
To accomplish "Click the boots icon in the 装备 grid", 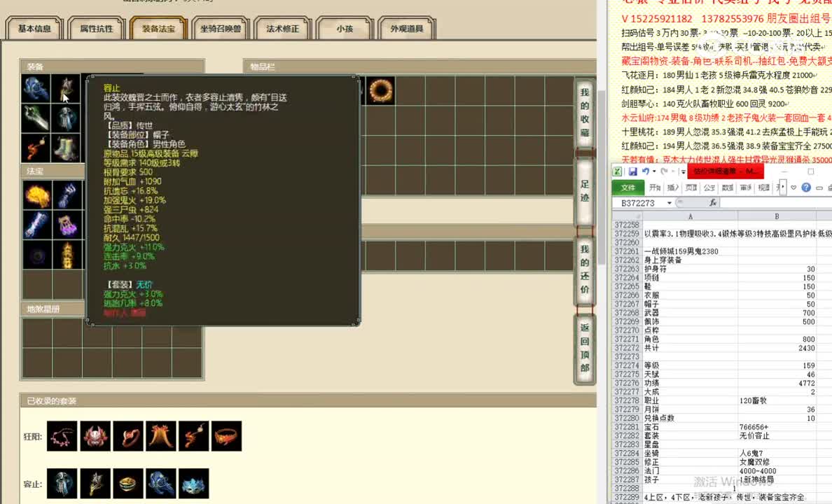I will tap(67, 148).
